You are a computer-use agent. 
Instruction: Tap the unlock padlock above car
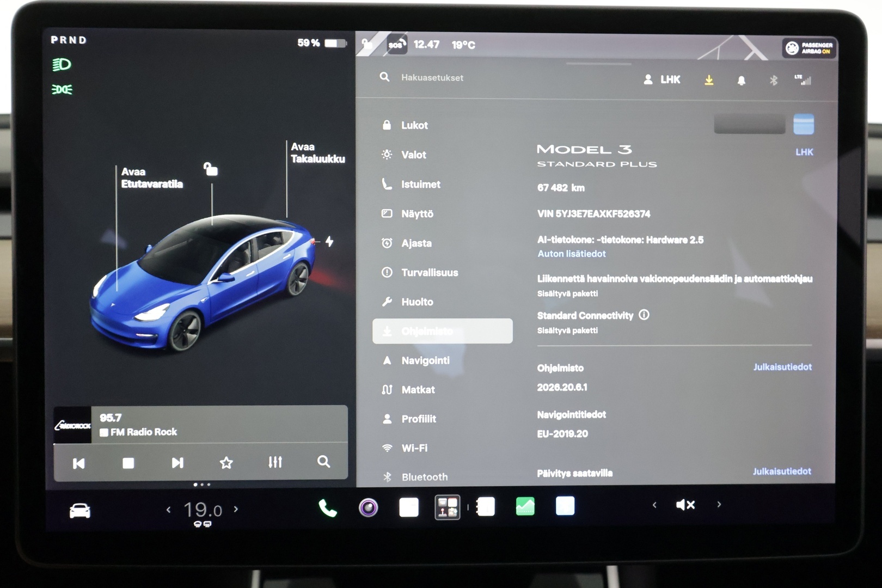(x=210, y=169)
